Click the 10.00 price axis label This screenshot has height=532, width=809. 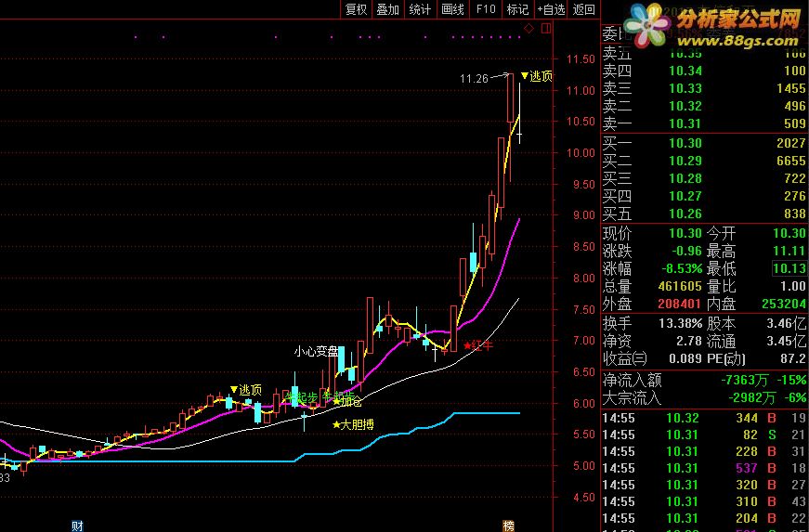(x=581, y=152)
